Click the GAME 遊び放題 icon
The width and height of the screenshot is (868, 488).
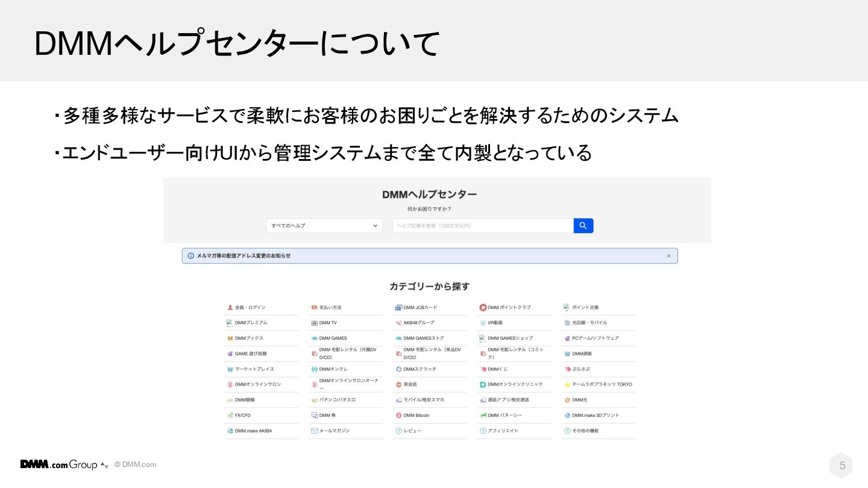230,354
